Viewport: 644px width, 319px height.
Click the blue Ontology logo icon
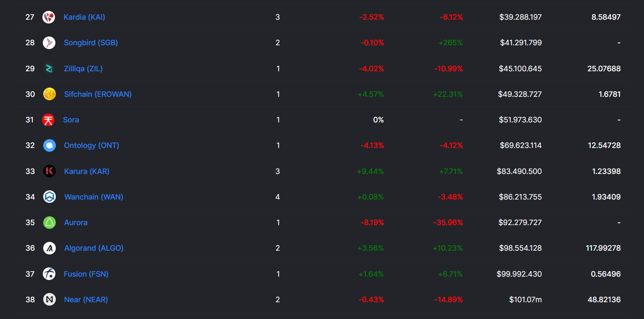[x=50, y=145]
